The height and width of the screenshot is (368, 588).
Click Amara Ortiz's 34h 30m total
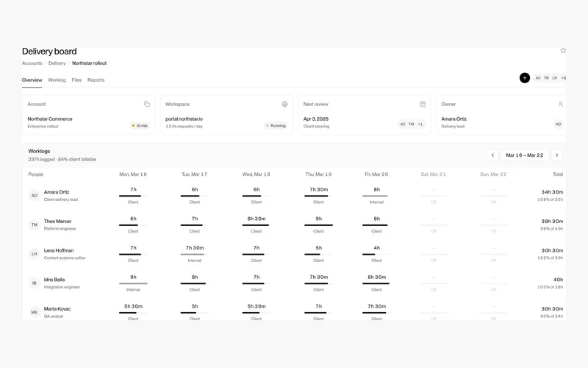click(552, 192)
